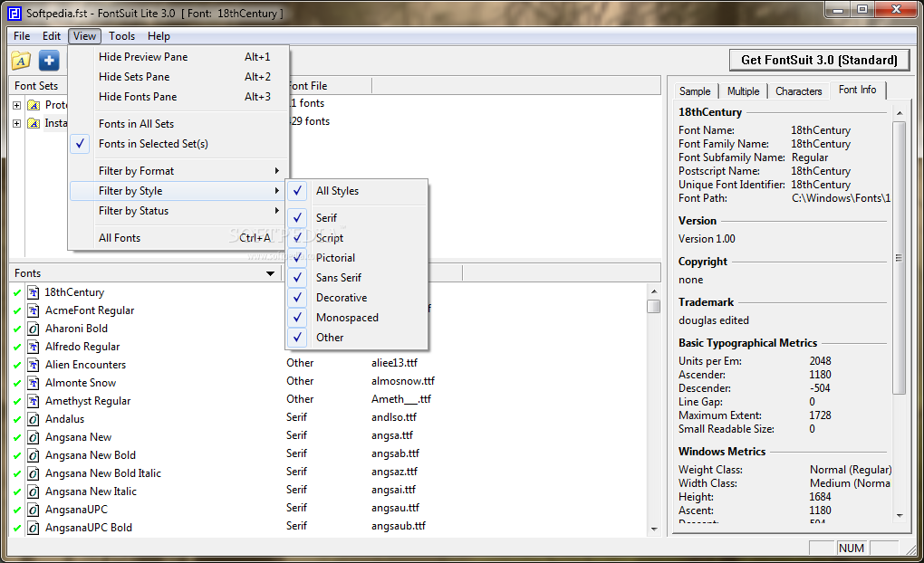This screenshot has height=563, width=924.
Task: Click the folder icon of the Prot font set
Action: pyautogui.click(x=34, y=105)
